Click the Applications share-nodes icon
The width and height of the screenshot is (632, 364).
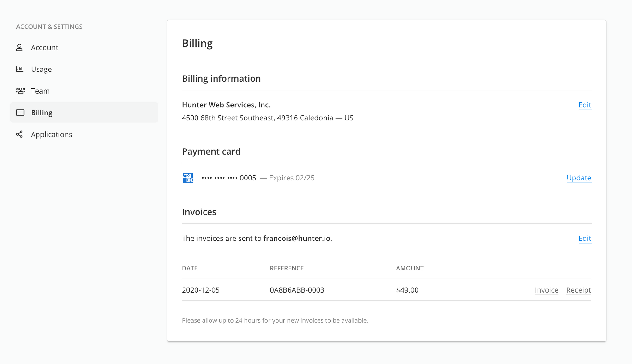20,134
